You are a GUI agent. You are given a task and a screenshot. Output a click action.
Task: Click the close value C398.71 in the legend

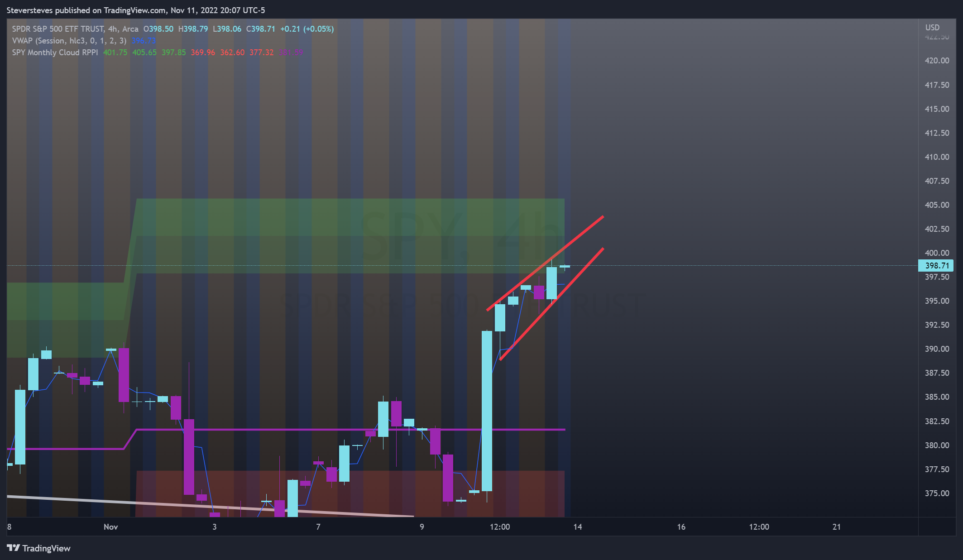(x=261, y=29)
